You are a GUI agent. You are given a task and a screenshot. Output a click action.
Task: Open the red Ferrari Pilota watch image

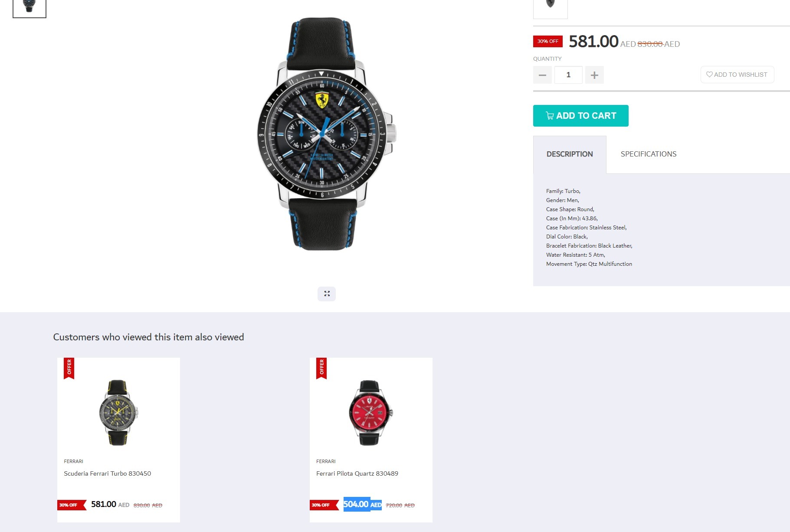(x=370, y=412)
